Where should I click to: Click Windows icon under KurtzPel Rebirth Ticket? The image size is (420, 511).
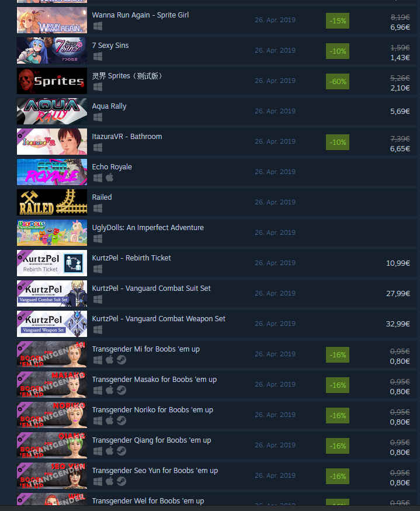98,269
